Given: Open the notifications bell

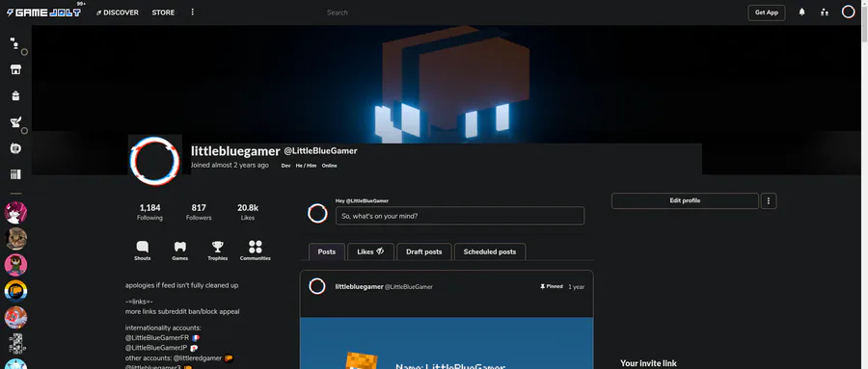Looking at the screenshot, I should (x=801, y=13).
